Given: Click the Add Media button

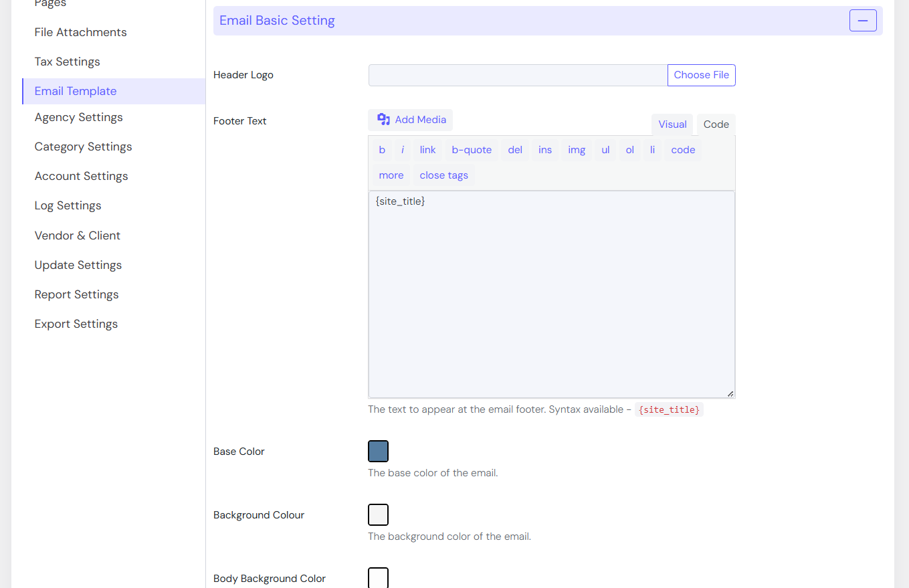Looking at the screenshot, I should 411,120.
